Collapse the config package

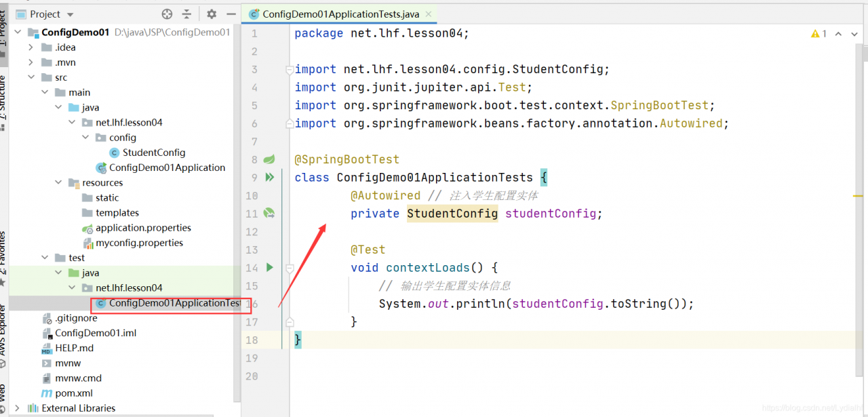[85, 138]
